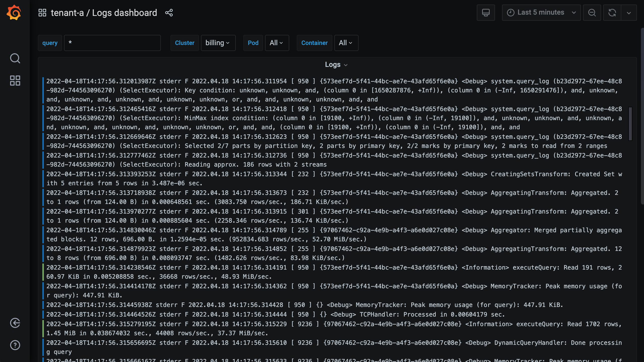Open the Pod All dropdown
The width and height of the screenshot is (644, 362).
click(x=277, y=43)
